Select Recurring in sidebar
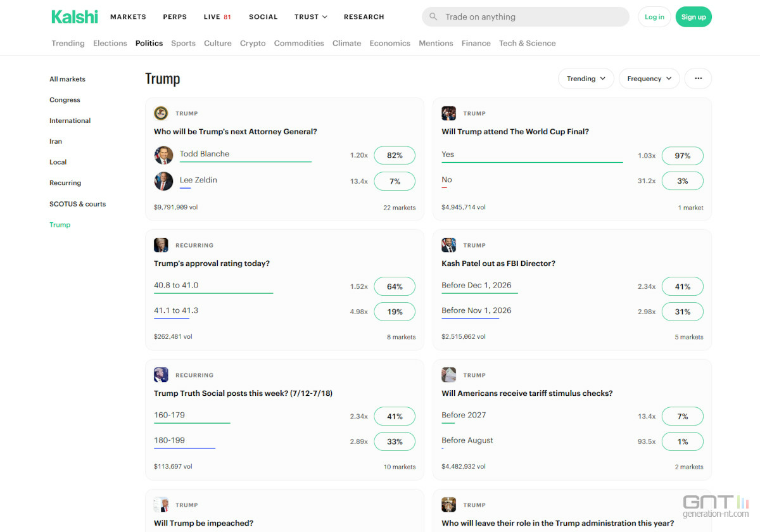Image resolution: width=760 pixels, height=532 pixels. 65,183
